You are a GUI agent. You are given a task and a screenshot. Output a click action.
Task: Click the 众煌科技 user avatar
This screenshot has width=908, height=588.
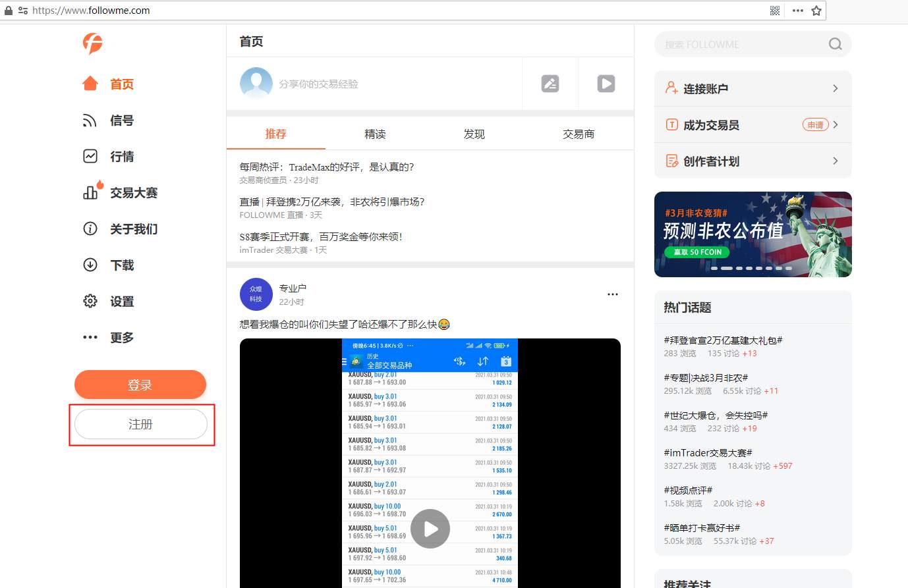256,294
